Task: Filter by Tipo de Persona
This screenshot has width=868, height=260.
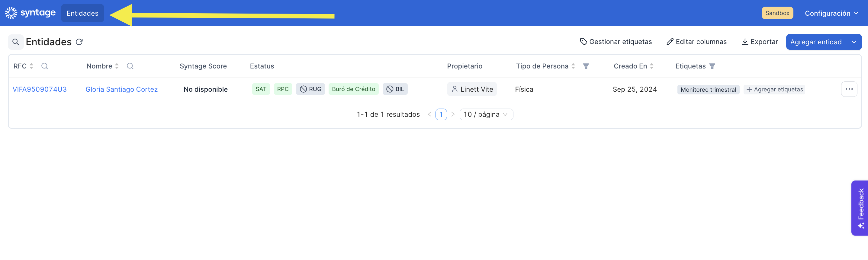Action: 586,66
